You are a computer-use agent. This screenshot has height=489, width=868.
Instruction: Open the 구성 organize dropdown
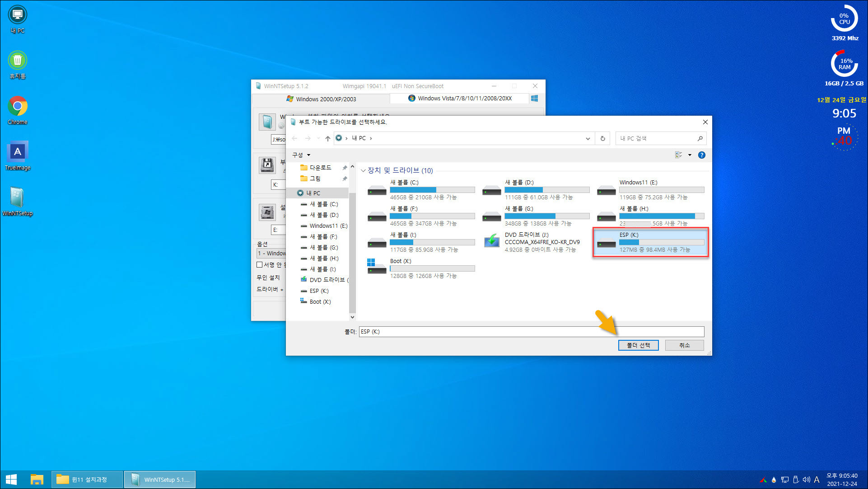coord(301,155)
